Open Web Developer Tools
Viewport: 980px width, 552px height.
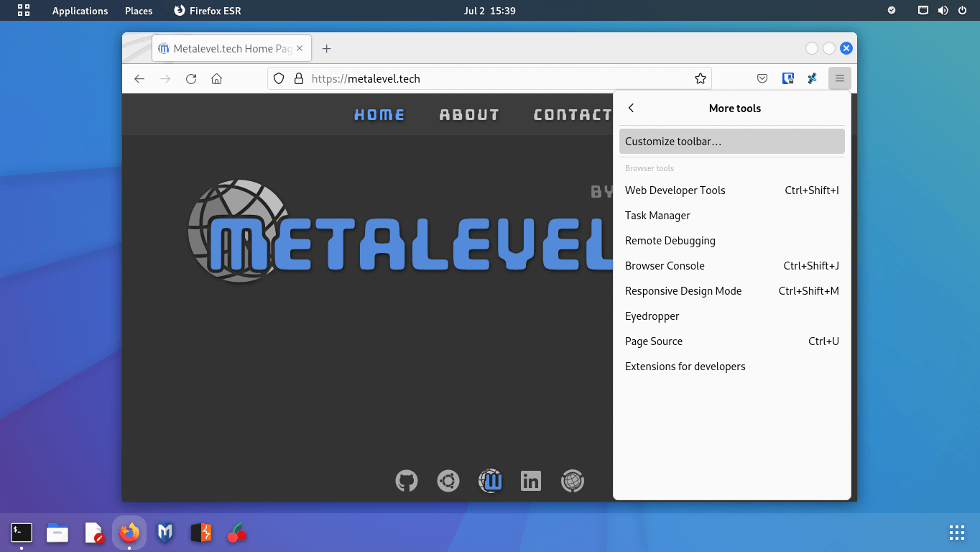[732, 190]
